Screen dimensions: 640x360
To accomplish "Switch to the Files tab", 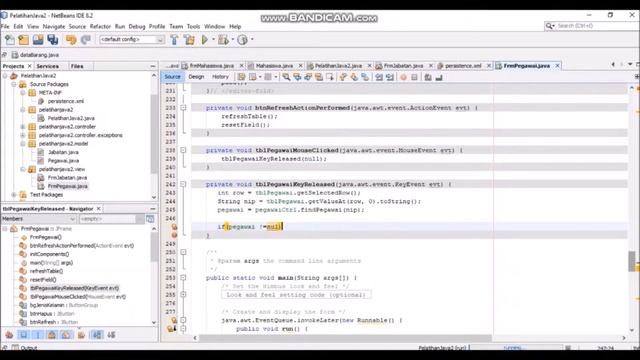I will (x=77, y=66).
